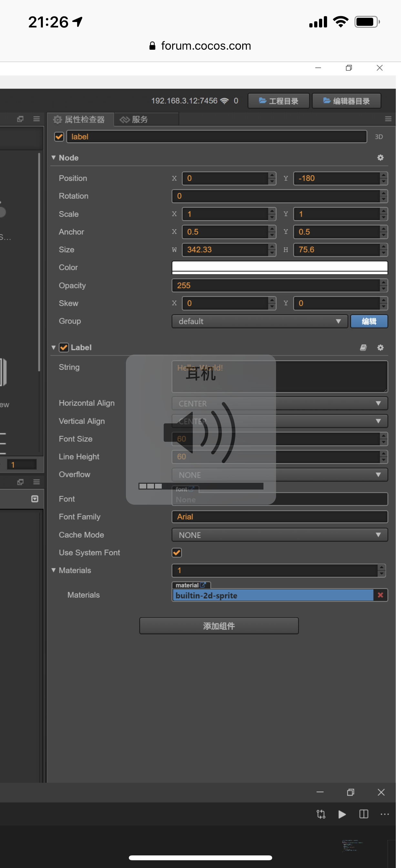Image resolution: width=401 pixels, height=868 pixels.
Task: Disable the Label component checkbox
Action: (x=64, y=347)
